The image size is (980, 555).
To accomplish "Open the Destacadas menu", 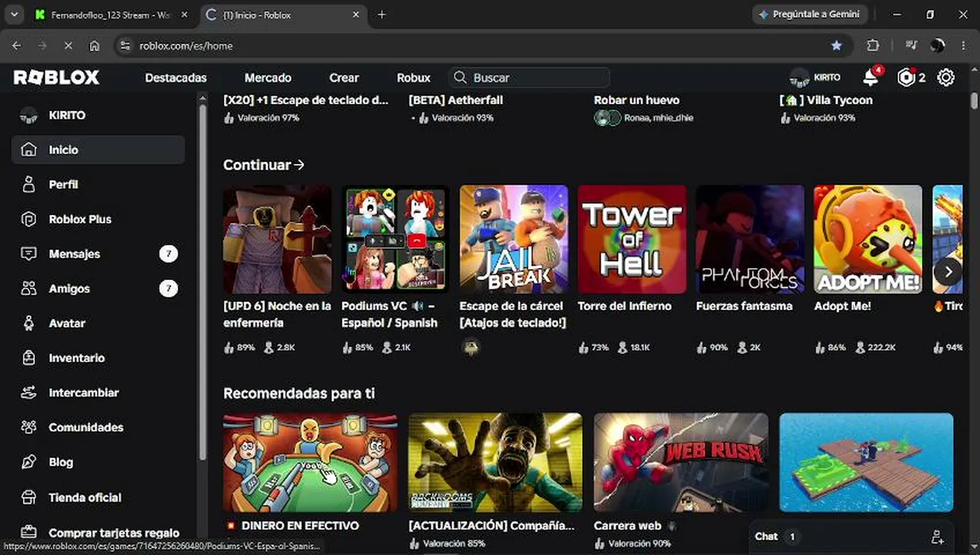I will 176,77.
